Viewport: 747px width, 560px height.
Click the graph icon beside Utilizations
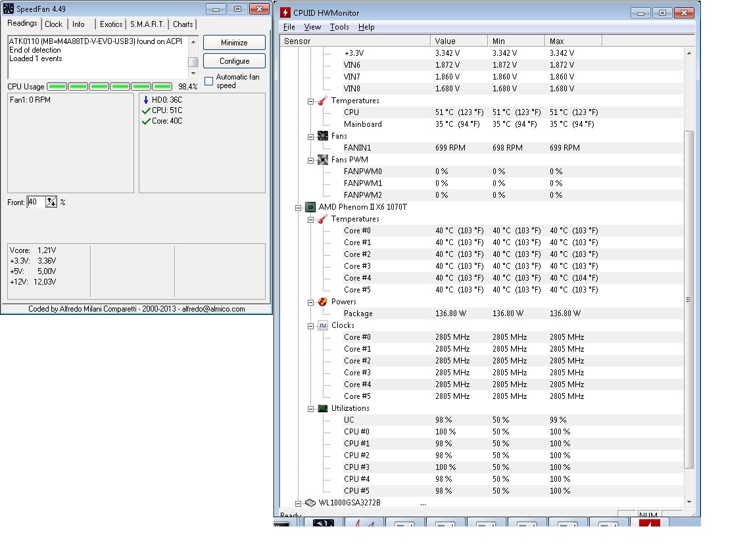322,408
